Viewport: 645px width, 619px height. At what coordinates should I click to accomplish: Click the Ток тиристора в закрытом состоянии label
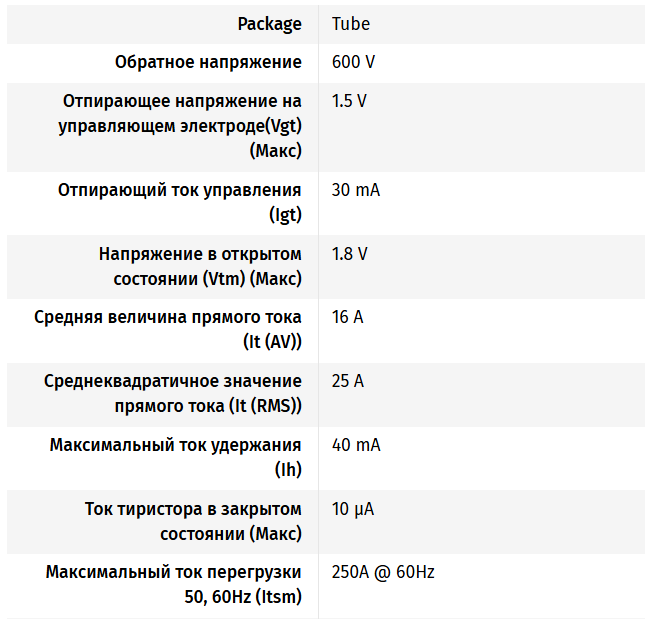pos(192,521)
